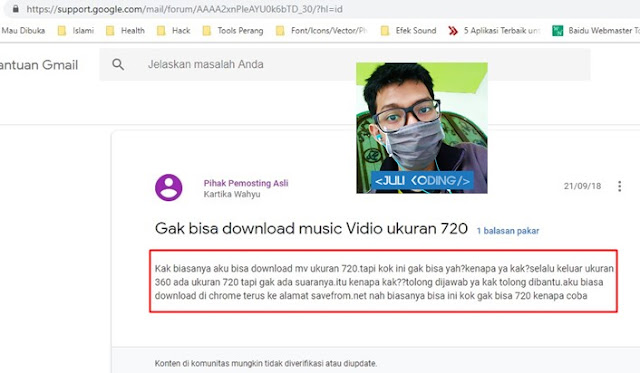Viewport: 640px width, 373px height.
Task: Open the 5 Aplikasi Terbaik bookmark
Action: pos(494,31)
